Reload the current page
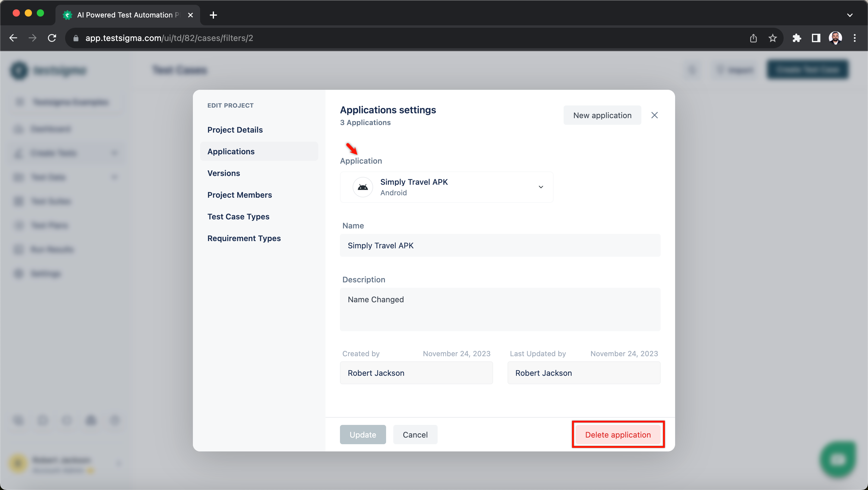This screenshot has width=868, height=490. click(52, 38)
